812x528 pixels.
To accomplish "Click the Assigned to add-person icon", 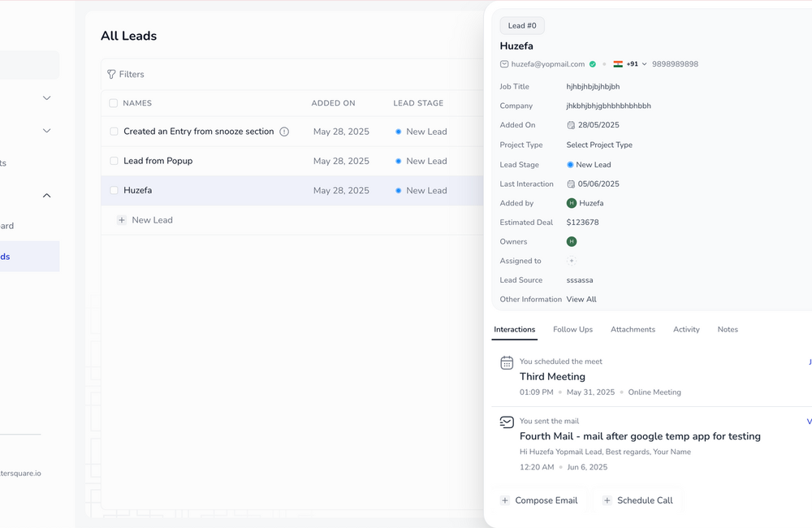I will [x=571, y=261].
